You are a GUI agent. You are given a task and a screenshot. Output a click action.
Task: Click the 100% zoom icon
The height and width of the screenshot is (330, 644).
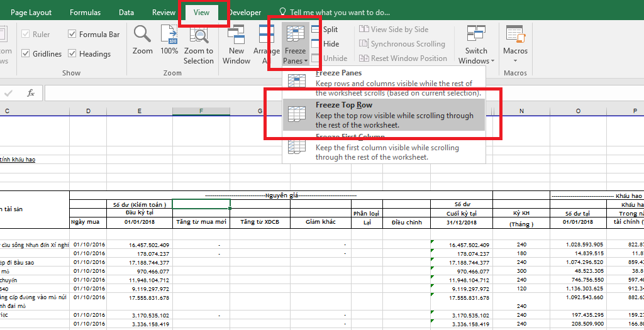pyautogui.click(x=169, y=35)
